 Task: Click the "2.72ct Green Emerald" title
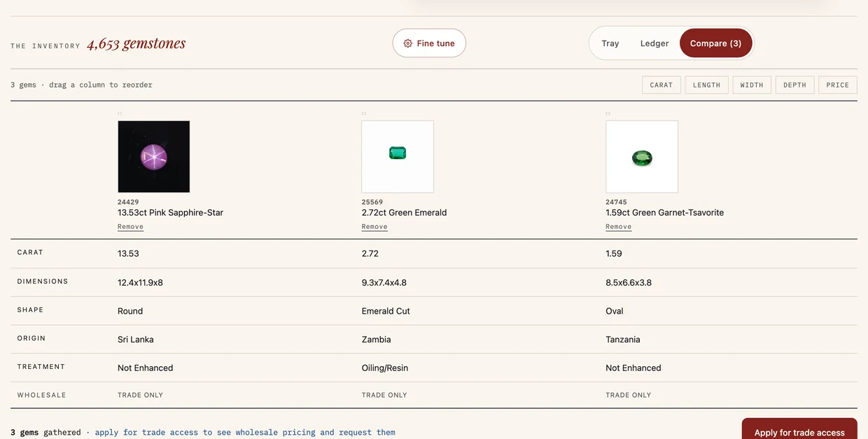point(404,213)
